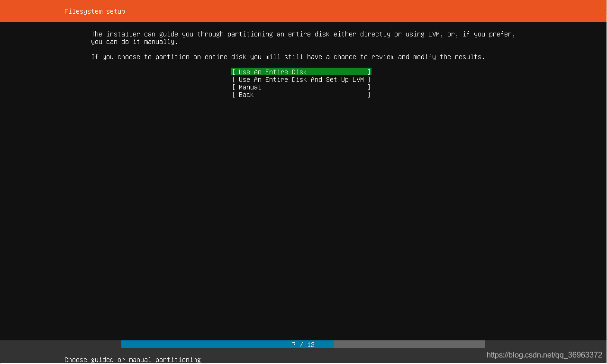Select the Use An Entire Disk option
This screenshot has height=364, width=607.
click(301, 72)
